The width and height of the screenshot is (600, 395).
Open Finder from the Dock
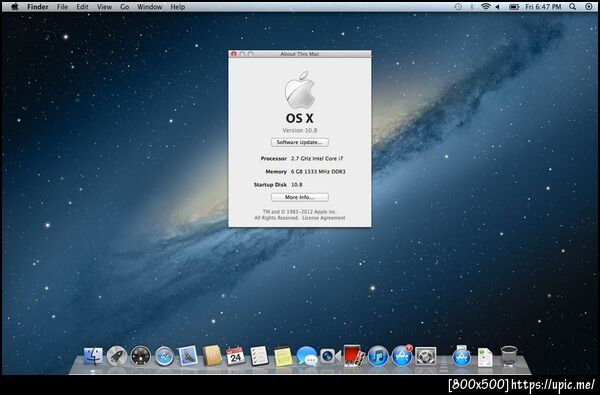pyautogui.click(x=93, y=356)
